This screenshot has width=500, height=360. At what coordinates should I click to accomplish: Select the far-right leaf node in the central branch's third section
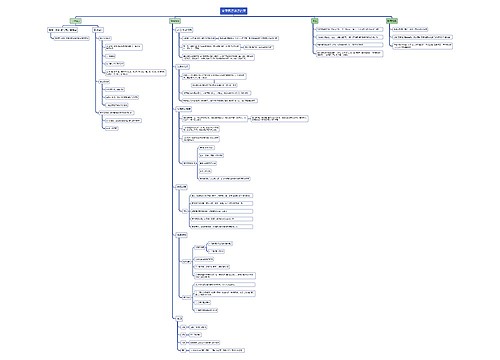tap(280, 118)
